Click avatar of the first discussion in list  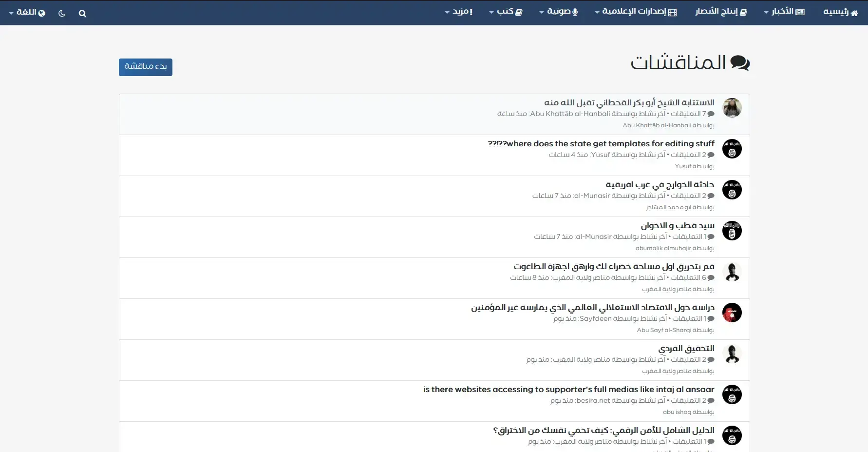click(732, 108)
